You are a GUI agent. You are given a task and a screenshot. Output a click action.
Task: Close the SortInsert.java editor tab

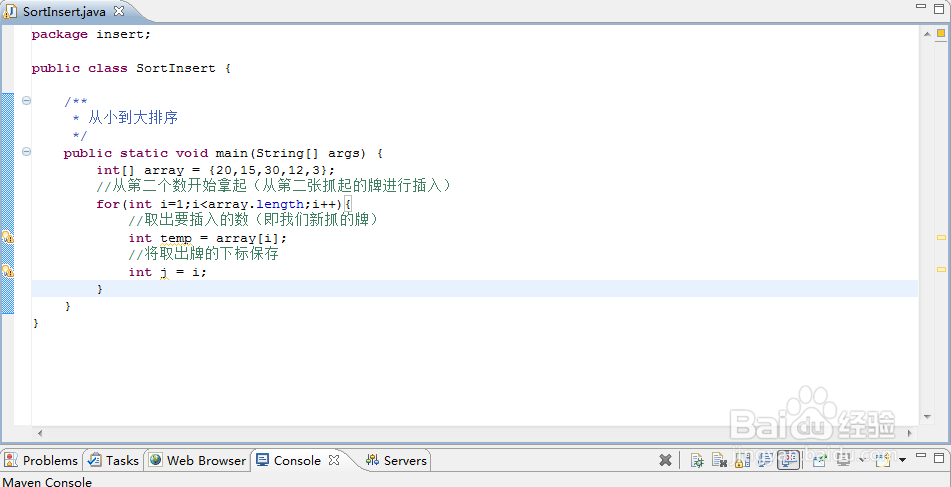pos(119,11)
